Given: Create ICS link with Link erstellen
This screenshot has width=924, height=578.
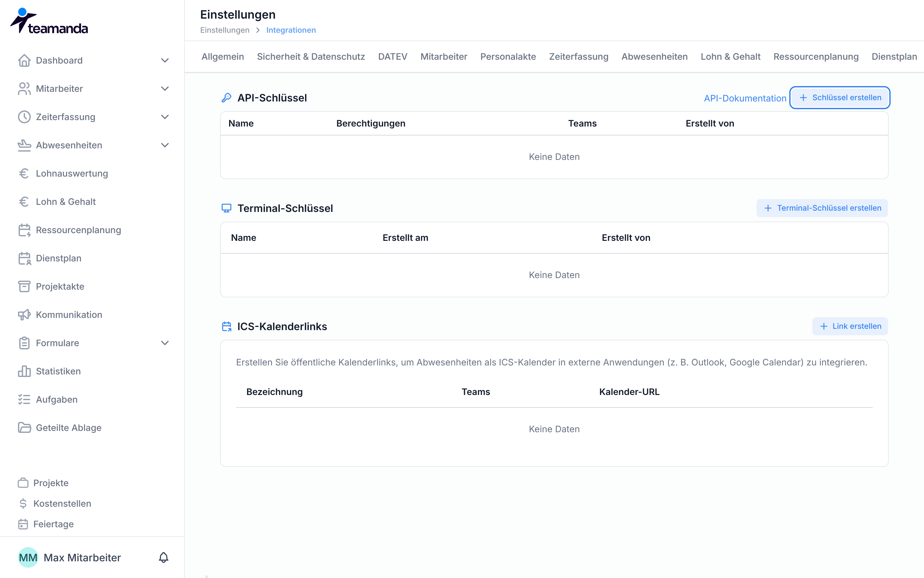Looking at the screenshot, I should [x=850, y=327].
